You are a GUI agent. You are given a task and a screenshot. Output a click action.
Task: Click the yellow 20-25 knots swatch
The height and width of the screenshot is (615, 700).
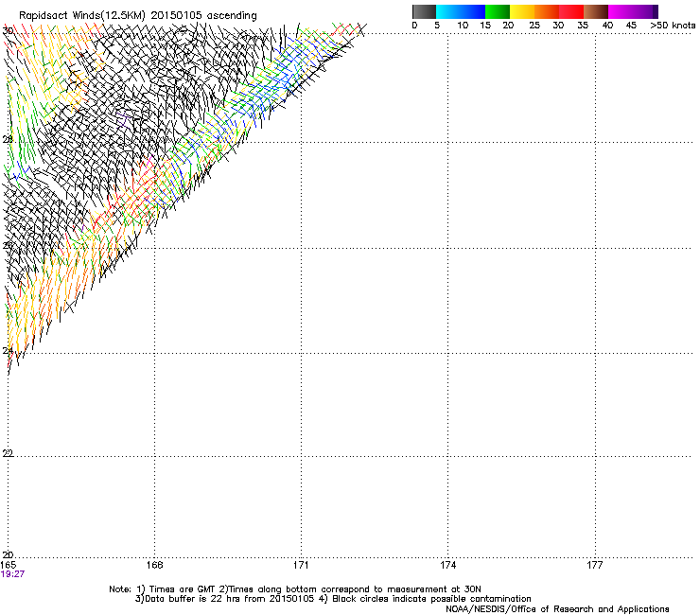[x=522, y=11]
